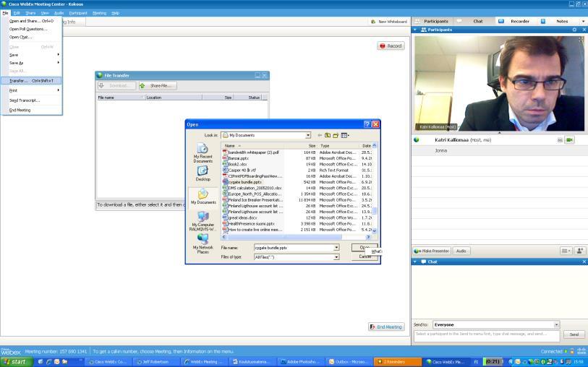Viewport: 588px width, 367px height.
Task: Click Create New Folder icon
Action: tap(336, 135)
